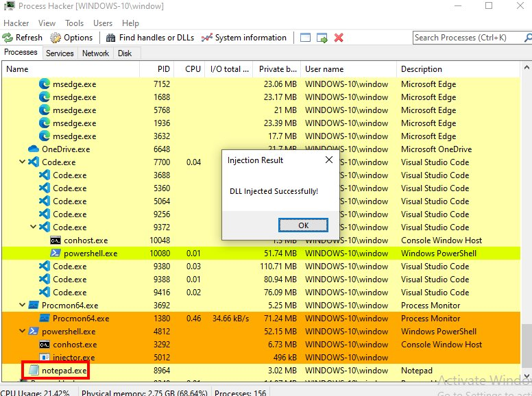Click VS Code icon of PID 9380
This screenshot has width=532, height=396.
click(45, 266)
